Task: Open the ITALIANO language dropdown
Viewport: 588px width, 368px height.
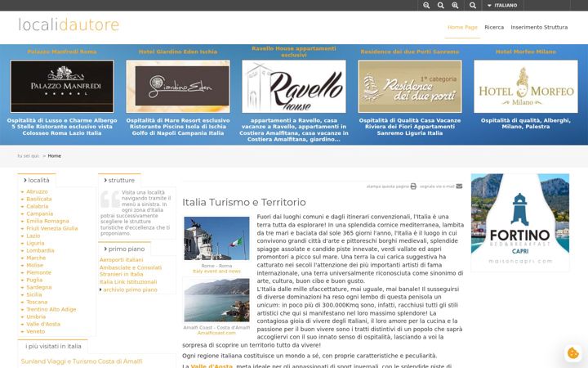Action: 502,5
